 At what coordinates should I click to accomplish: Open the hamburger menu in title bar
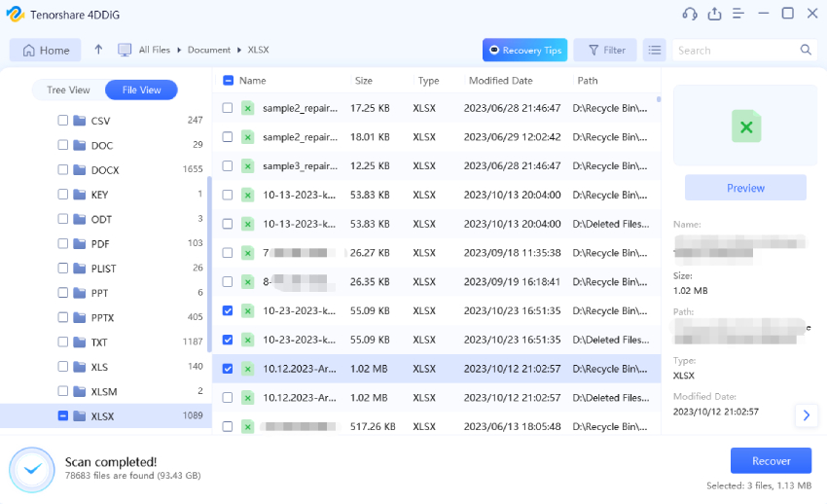coord(738,14)
